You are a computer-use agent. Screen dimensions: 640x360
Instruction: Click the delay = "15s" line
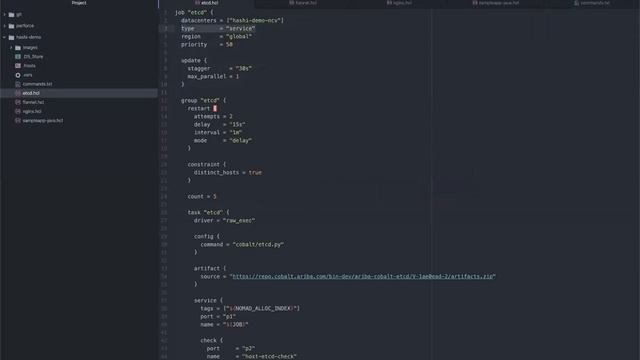220,124
